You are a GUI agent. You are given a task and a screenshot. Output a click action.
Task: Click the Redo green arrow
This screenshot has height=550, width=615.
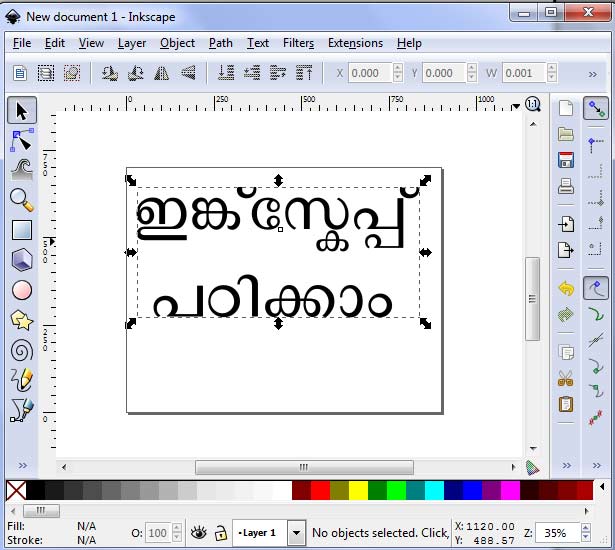tap(566, 315)
